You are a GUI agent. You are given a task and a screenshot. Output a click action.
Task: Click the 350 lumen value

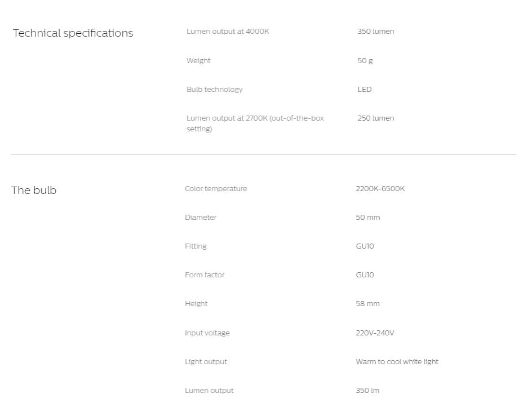coord(375,32)
